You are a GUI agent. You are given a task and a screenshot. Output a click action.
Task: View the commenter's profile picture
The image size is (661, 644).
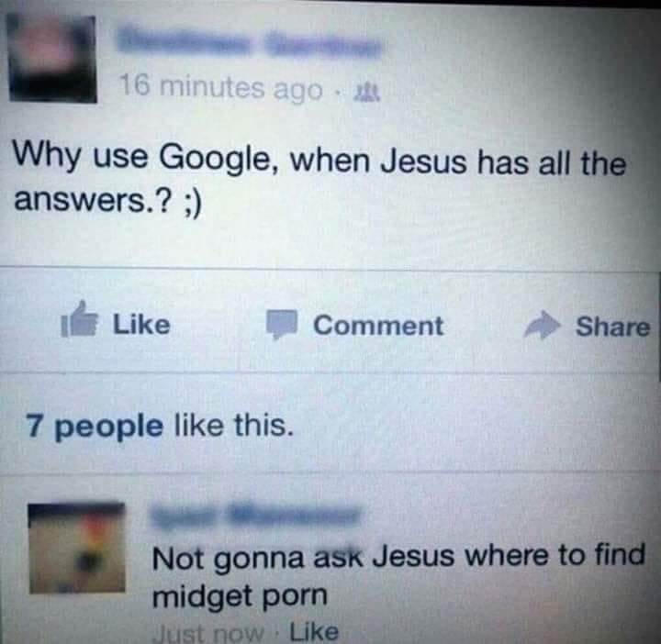coord(77,548)
